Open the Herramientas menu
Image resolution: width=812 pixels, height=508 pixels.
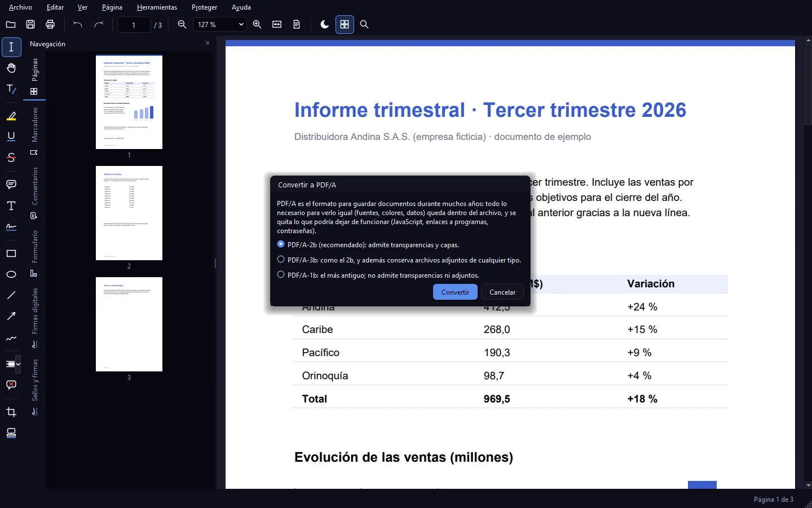coord(157,7)
